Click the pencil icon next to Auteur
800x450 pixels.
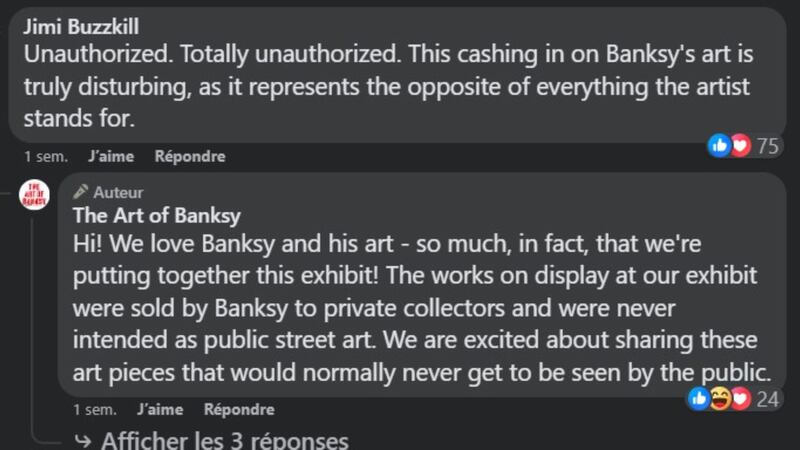pyautogui.click(x=81, y=192)
